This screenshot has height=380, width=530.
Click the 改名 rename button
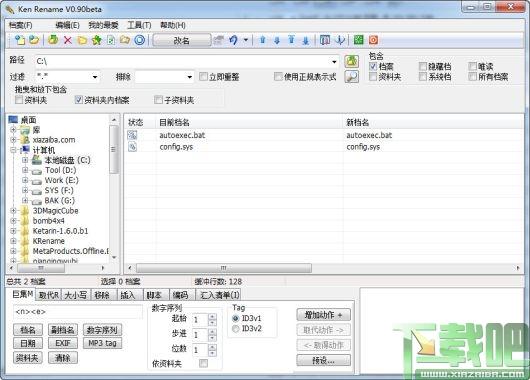182,41
